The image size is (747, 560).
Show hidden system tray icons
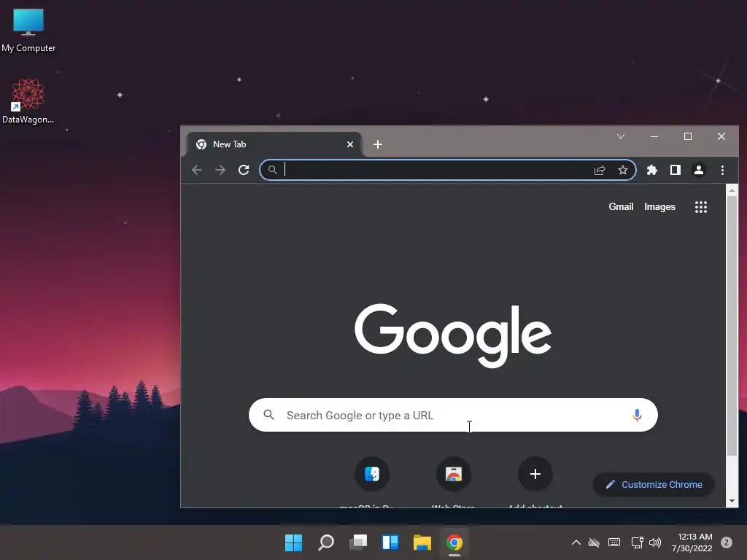[576, 542]
